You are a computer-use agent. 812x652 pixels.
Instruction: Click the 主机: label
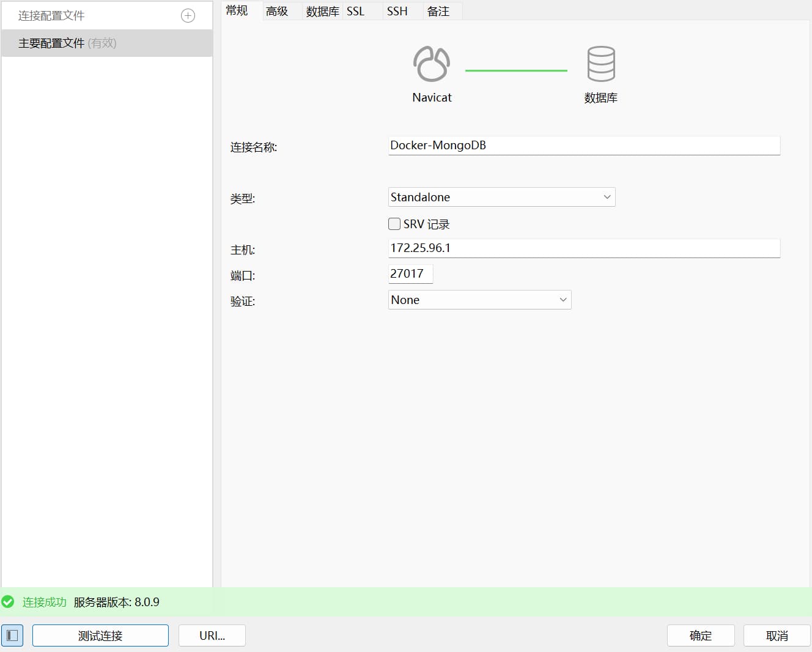point(243,250)
